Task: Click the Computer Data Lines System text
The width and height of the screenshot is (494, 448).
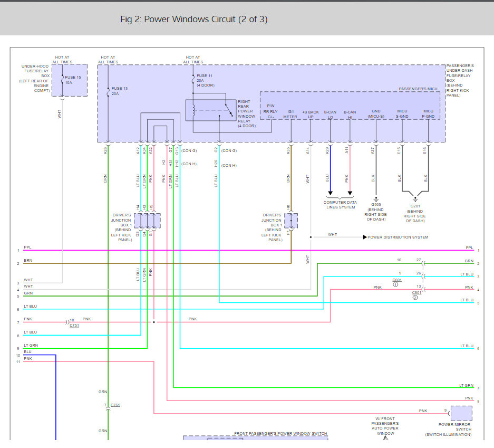Action: click(x=340, y=205)
